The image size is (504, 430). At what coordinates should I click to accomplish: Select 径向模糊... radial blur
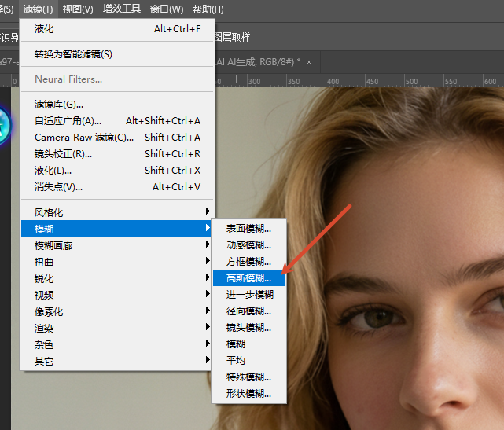click(x=248, y=311)
